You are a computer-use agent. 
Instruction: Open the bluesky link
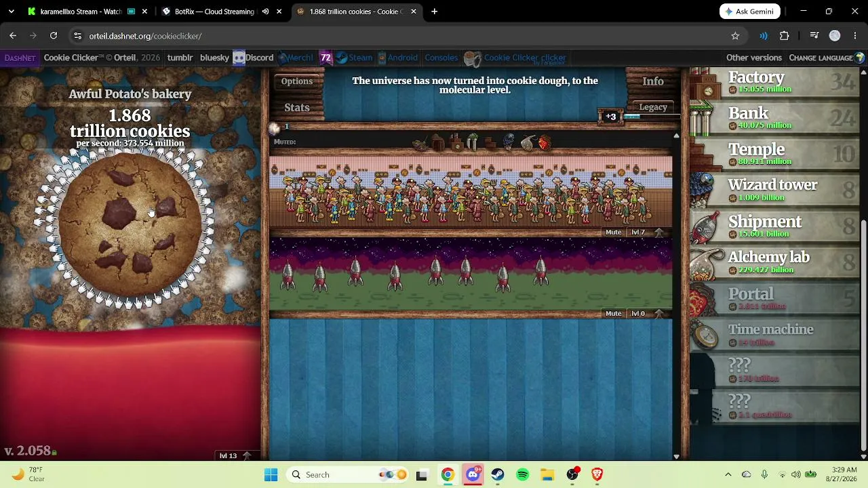[x=215, y=58]
